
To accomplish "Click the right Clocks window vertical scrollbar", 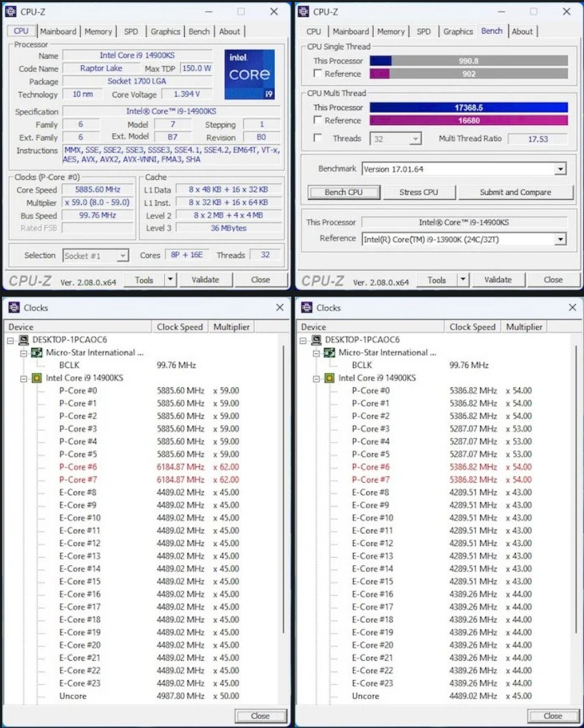I will tap(576, 488).
